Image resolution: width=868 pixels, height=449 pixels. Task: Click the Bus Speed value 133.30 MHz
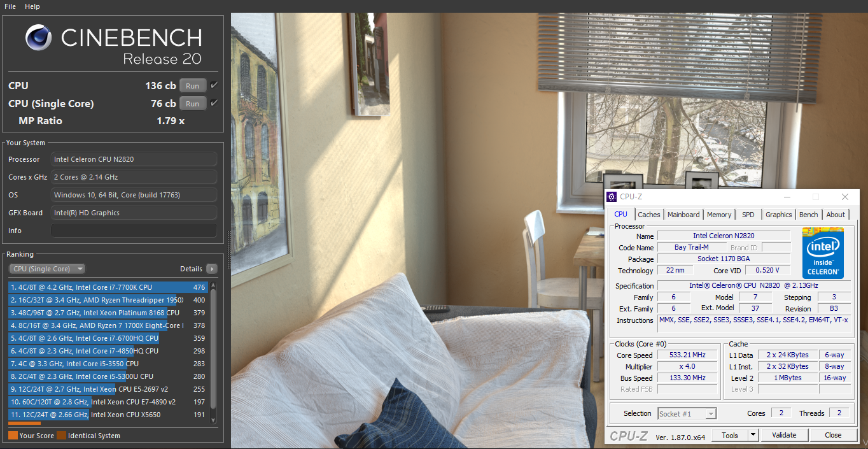point(688,378)
